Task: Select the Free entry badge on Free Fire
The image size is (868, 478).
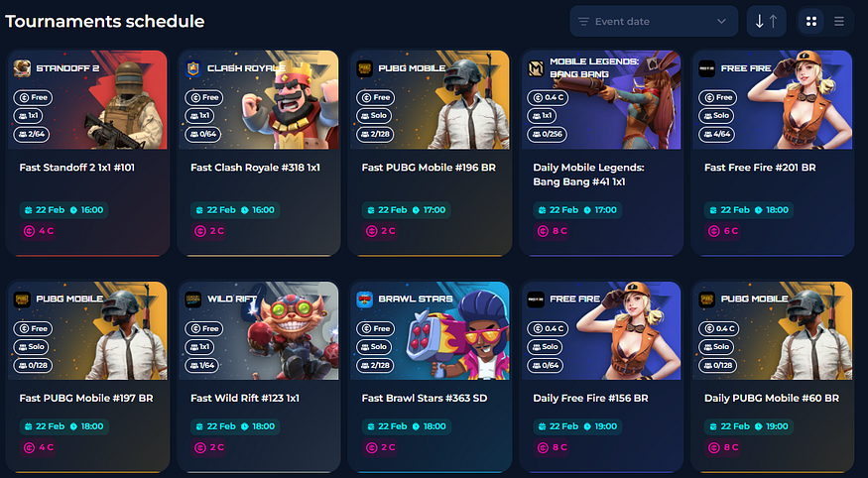Action: point(717,97)
